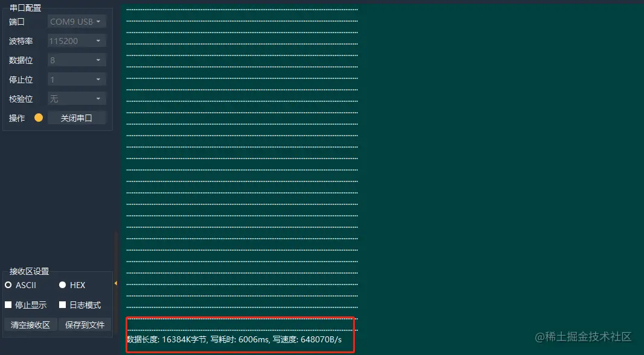This screenshot has width=644, height=355.
Task: Click the 校验位 label
Action: (x=21, y=99)
